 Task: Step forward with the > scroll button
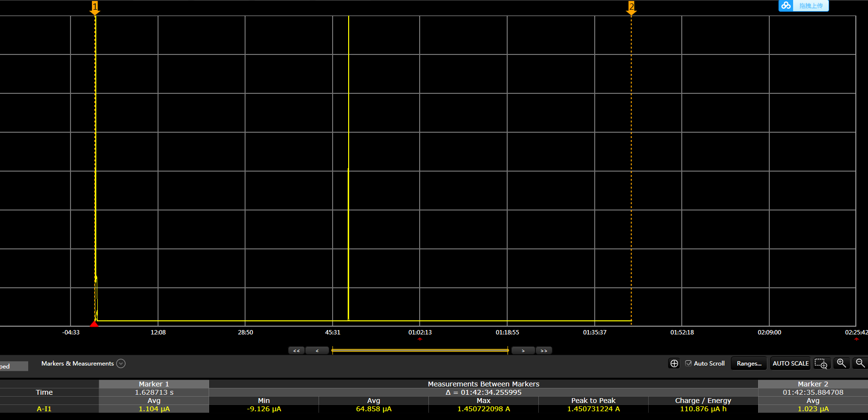523,350
